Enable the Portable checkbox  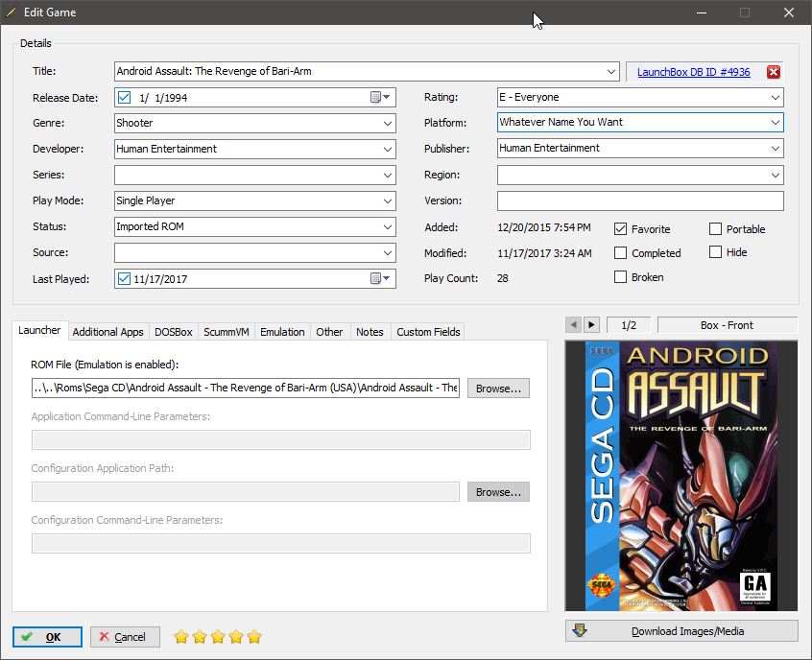tap(715, 229)
